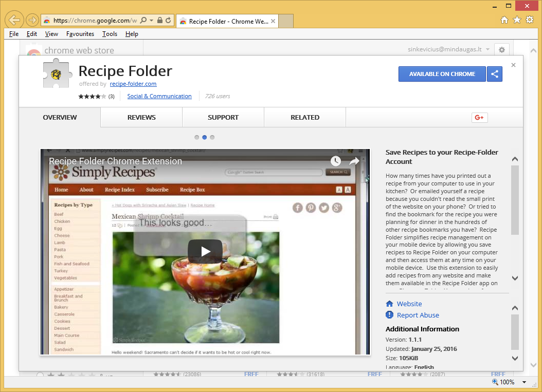Click the Updated January 25, 2016 text
Image resolution: width=542 pixels, height=392 pixels.
click(x=421, y=349)
